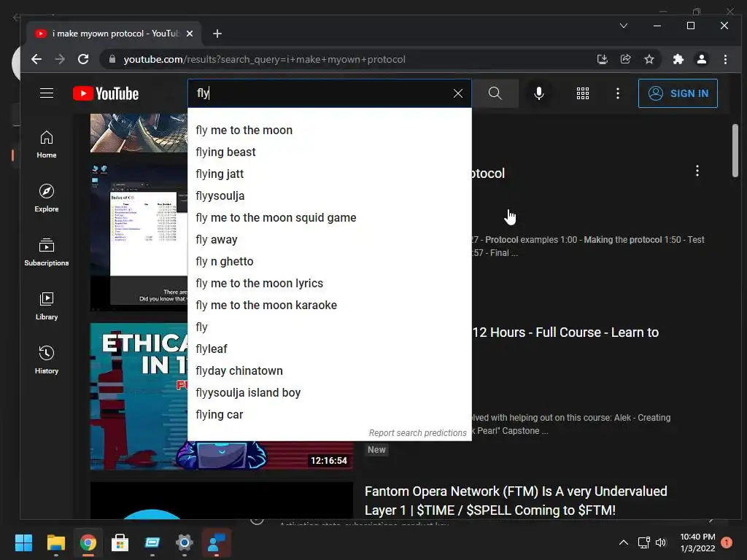
Task: Pick suggestion 'flyysoulja island boy'
Action: 330,393
